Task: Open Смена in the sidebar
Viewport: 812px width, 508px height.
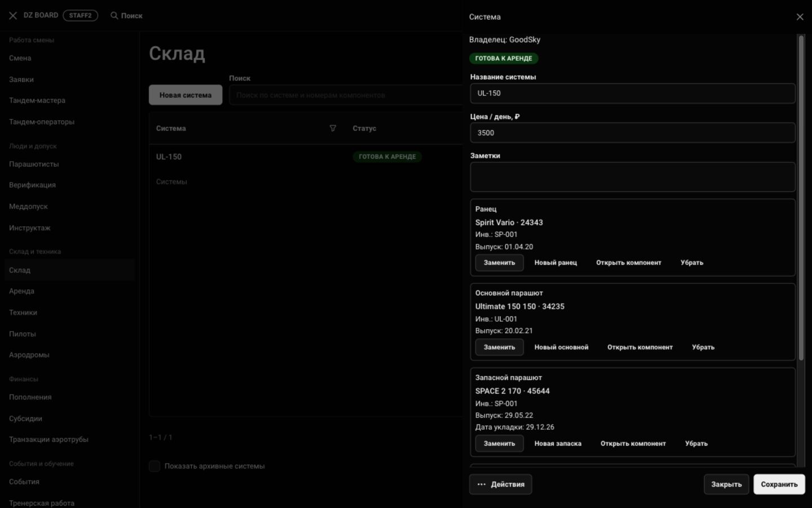Action: click(x=20, y=58)
